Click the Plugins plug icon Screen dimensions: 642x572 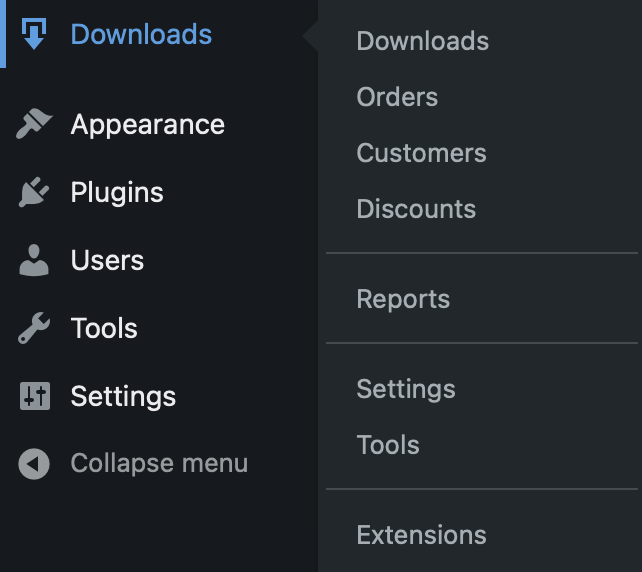[x=34, y=192]
